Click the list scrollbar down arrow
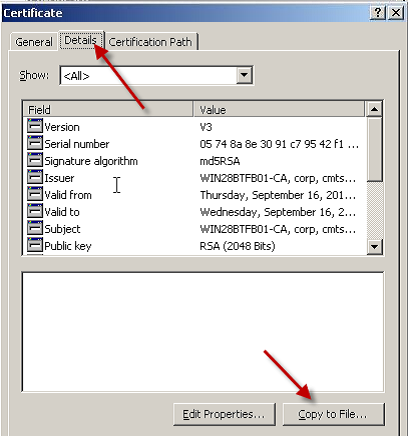Viewport: 408px width, 436px height. 374,247
